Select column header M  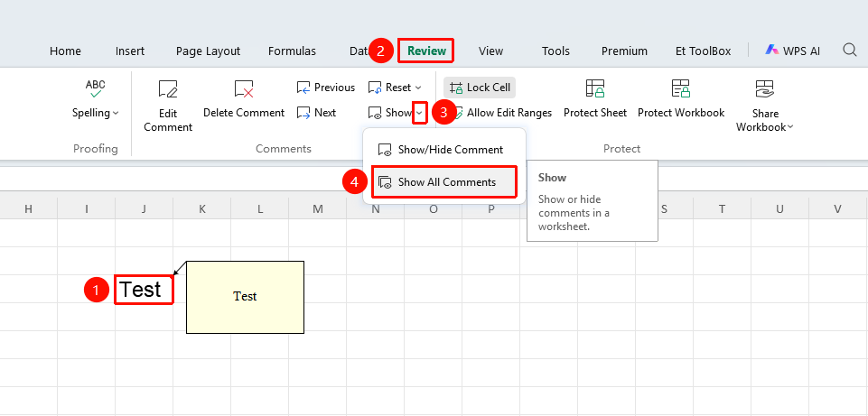pyautogui.click(x=318, y=208)
